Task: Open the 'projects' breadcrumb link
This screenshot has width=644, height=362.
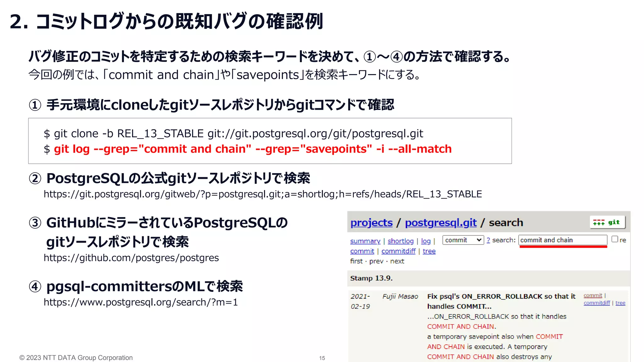Action: click(x=371, y=222)
